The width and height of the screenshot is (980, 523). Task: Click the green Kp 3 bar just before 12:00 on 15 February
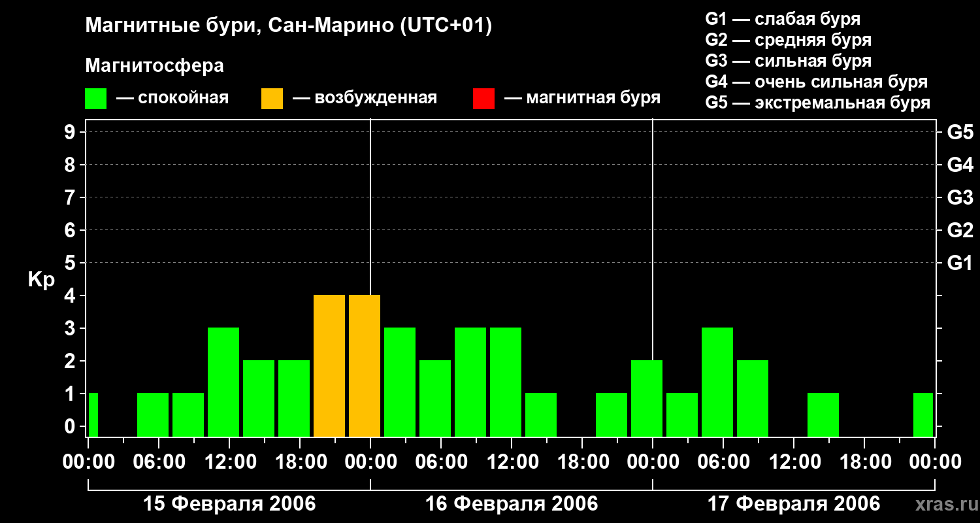point(223,382)
